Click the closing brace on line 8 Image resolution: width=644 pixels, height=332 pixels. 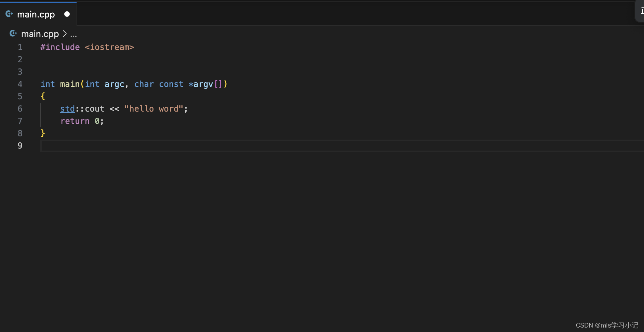[x=43, y=133]
